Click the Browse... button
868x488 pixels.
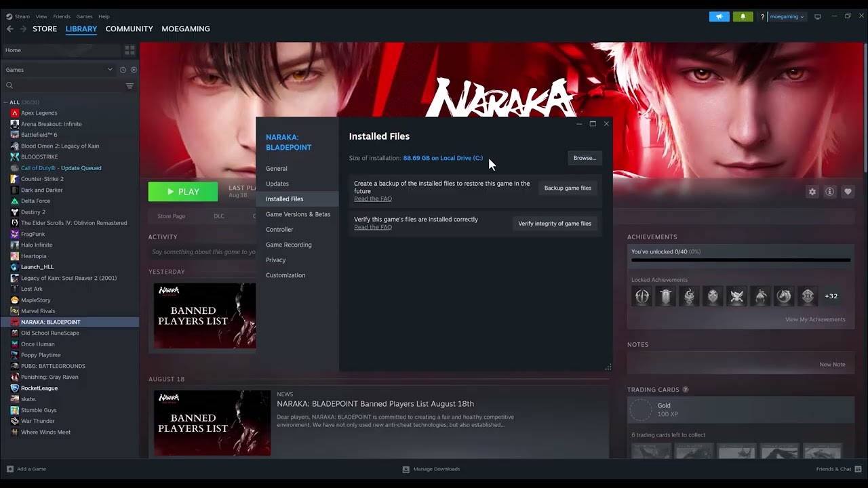pyautogui.click(x=585, y=158)
